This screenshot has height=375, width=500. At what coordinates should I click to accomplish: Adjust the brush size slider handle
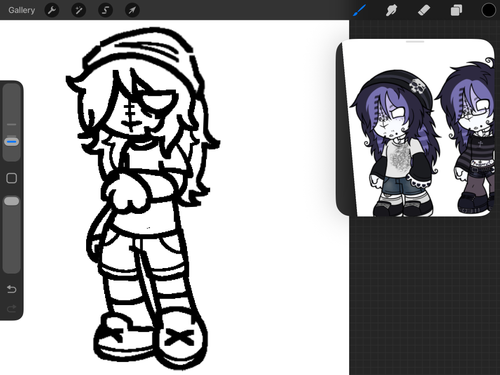(12, 142)
